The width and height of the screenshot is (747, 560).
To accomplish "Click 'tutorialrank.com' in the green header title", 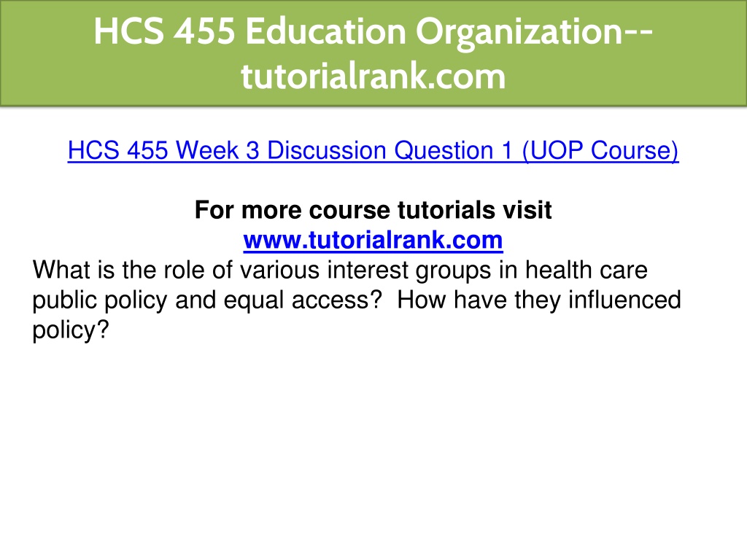I will [x=373, y=76].
